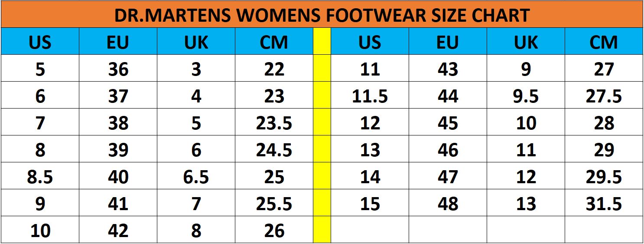This screenshot has width=644, height=244.
Task: Click the US size 11.5 cell
Action: 370,96
